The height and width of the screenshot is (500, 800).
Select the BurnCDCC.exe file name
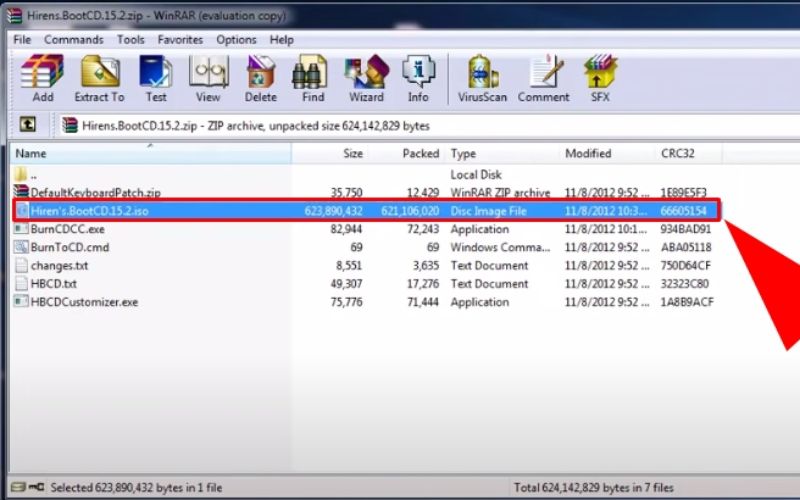(67, 229)
